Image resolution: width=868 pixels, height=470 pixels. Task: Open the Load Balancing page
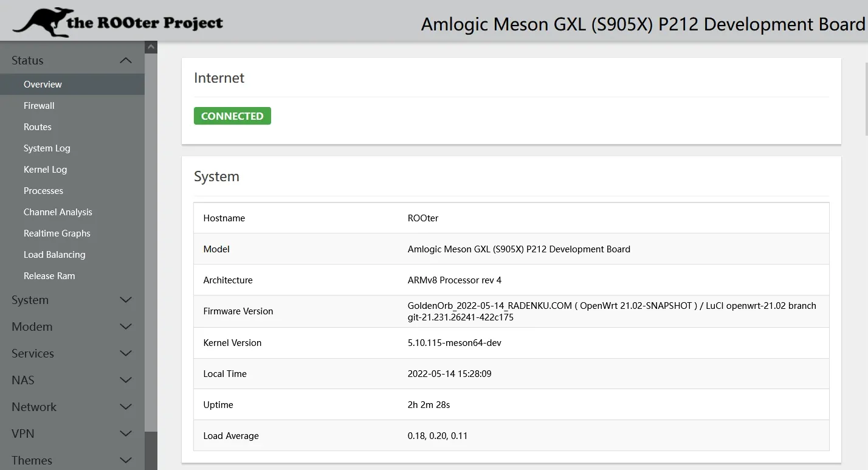[x=54, y=254]
